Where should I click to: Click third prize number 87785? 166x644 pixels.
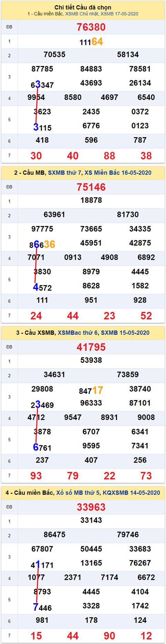[42, 69]
